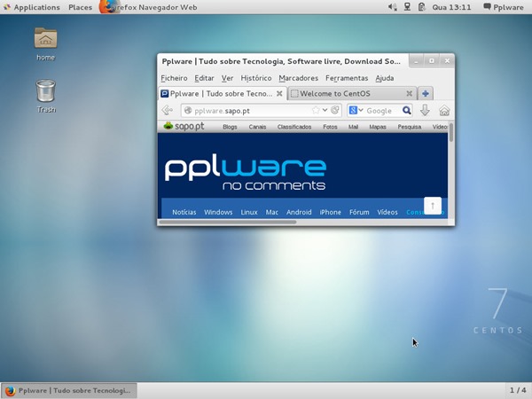532x399 pixels.
Task: Bookmark the page with the star icon
Action: click(316, 110)
